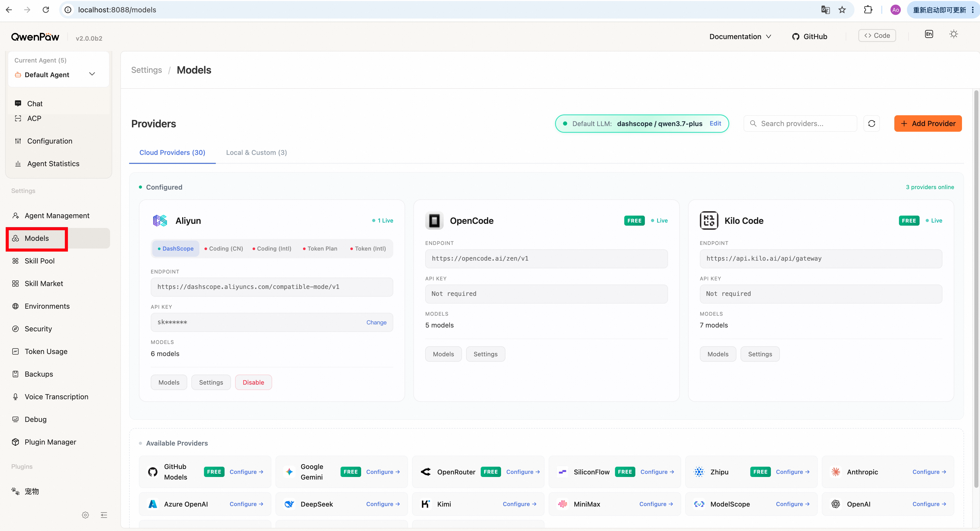The image size is (980, 531).
Task: Select the Coding (Intl) tab in Aliyun
Action: point(272,248)
